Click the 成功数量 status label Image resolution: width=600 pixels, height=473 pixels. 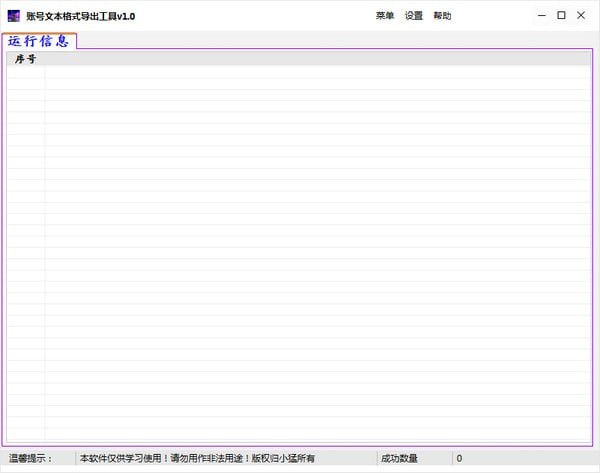(x=399, y=458)
